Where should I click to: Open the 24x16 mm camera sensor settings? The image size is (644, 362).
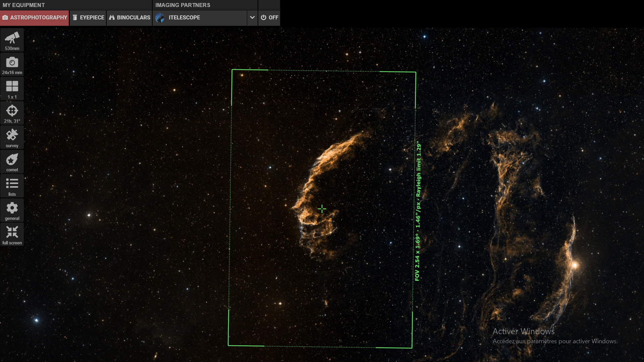click(x=12, y=65)
